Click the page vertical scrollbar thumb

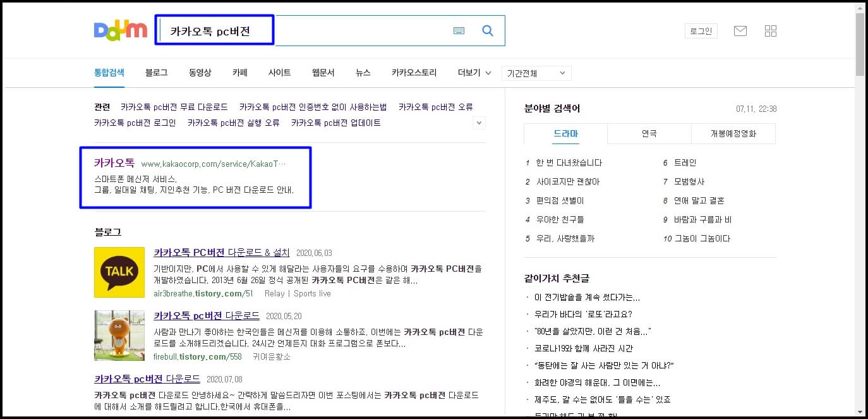click(860, 44)
